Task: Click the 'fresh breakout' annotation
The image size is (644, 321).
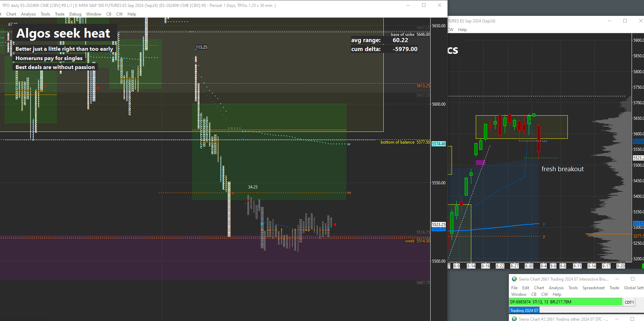Action: 563,169
